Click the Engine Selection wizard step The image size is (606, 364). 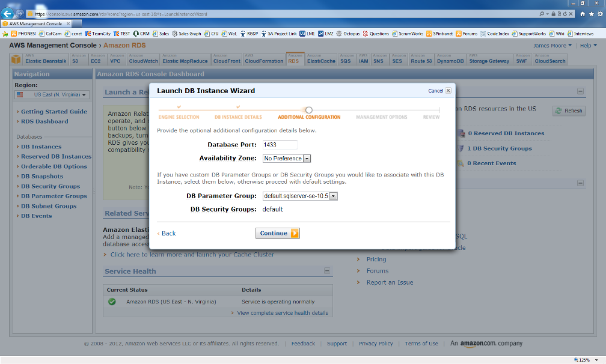pyautogui.click(x=179, y=117)
